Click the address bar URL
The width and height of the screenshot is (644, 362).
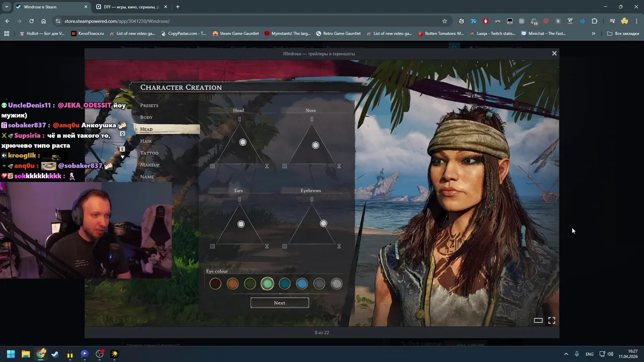(117, 21)
